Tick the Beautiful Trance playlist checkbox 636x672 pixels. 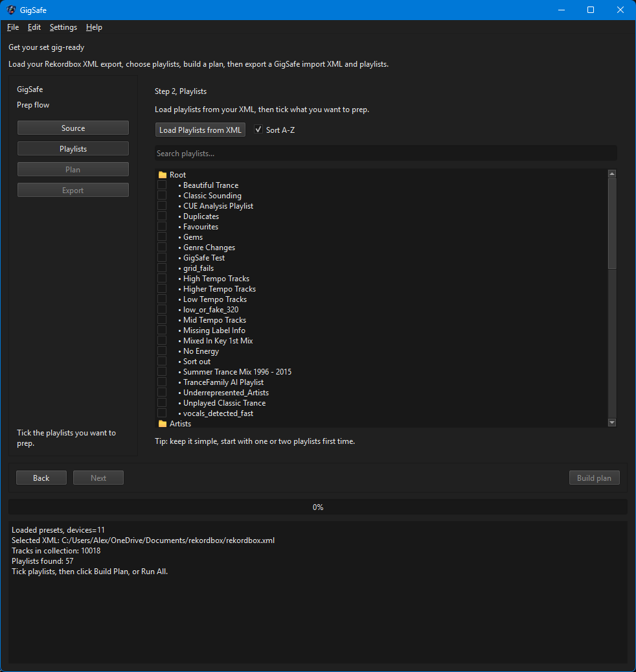162,185
